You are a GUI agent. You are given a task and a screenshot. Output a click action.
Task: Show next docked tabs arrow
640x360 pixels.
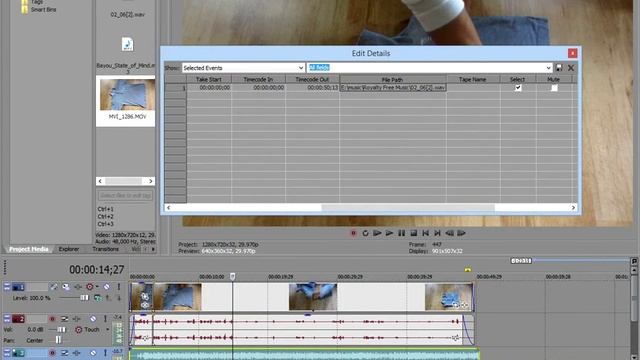pos(153,249)
